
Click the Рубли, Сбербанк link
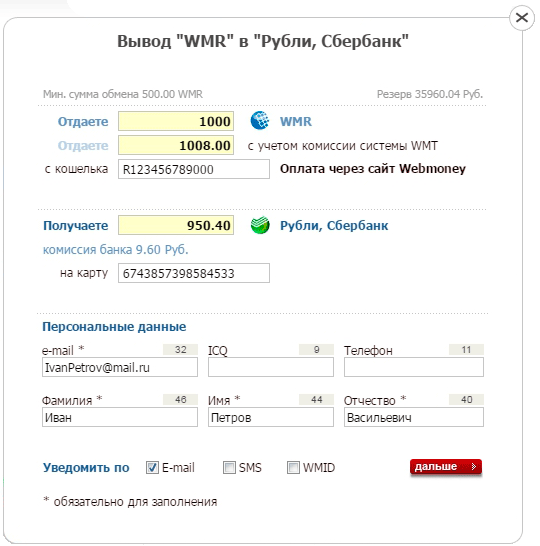334,226
